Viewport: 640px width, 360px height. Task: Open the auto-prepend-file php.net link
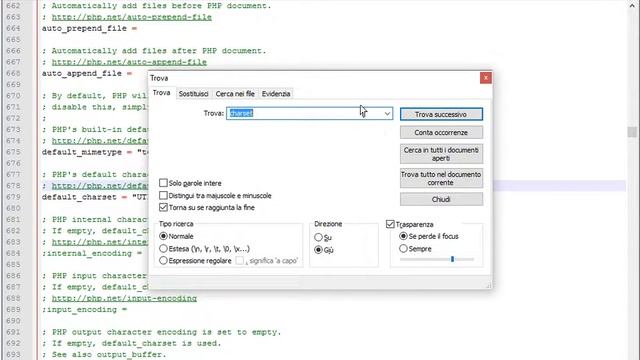click(x=131, y=17)
